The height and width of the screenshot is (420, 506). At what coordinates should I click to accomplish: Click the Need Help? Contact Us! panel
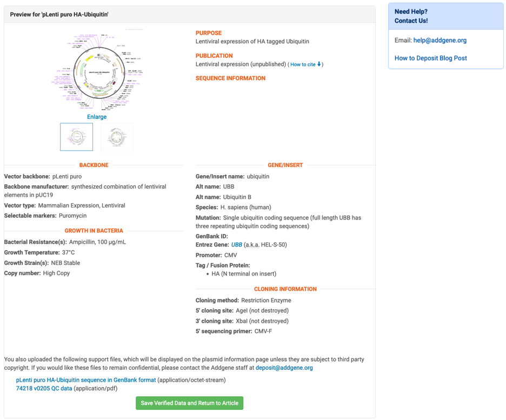(x=445, y=16)
